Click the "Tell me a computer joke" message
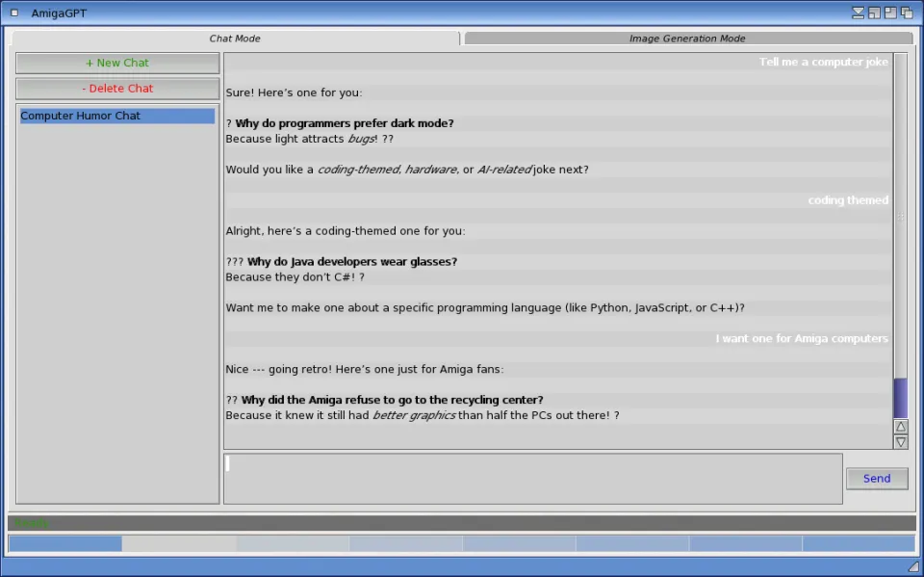This screenshot has width=924, height=577. click(x=823, y=62)
